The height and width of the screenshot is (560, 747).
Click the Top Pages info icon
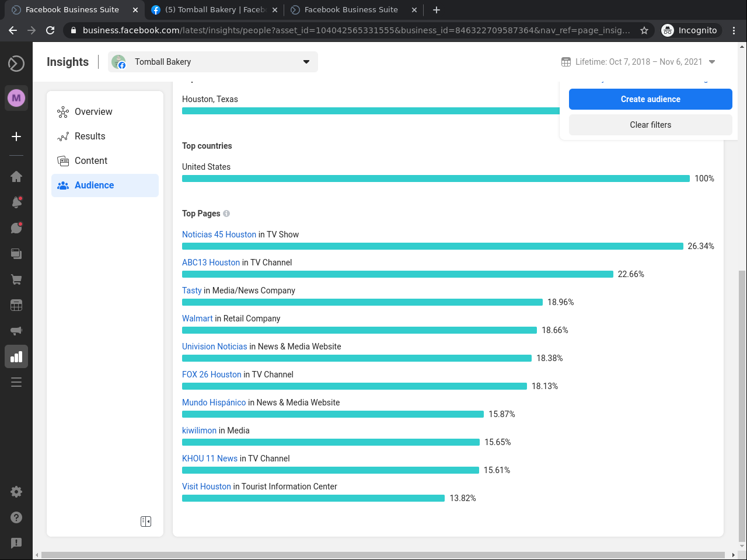point(226,213)
